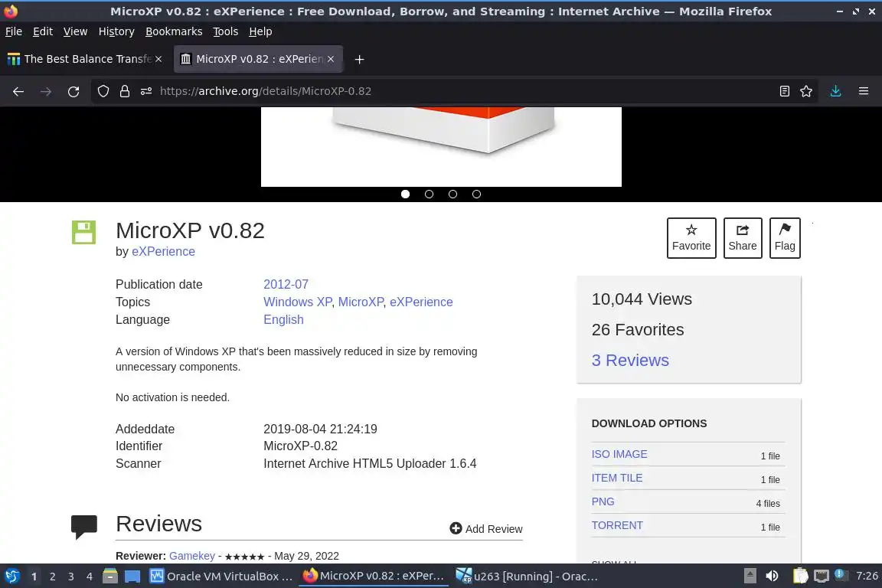The width and height of the screenshot is (882, 588).
Task: Download the ISO IMAGE option
Action: pyautogui.click(x=619, y=454)
